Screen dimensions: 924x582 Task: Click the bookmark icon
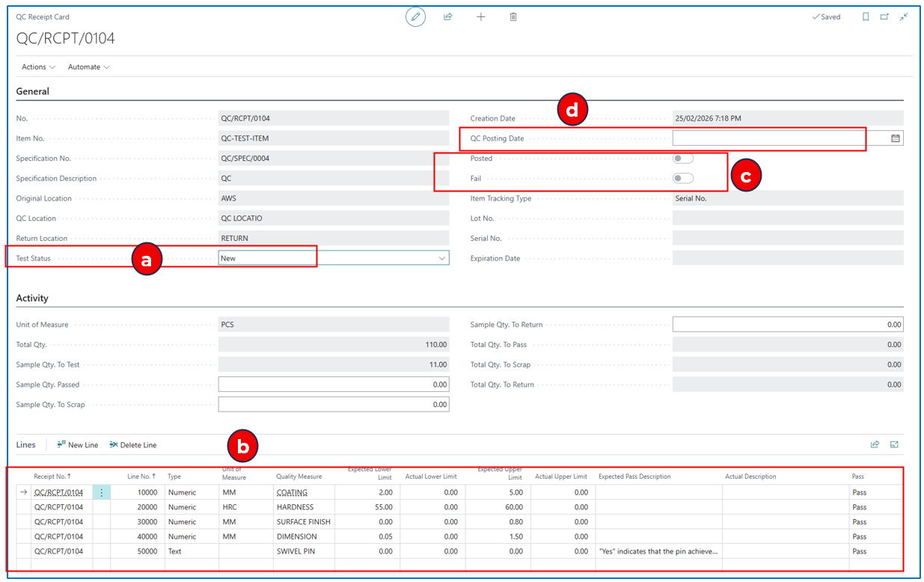[x=866, y=16]
